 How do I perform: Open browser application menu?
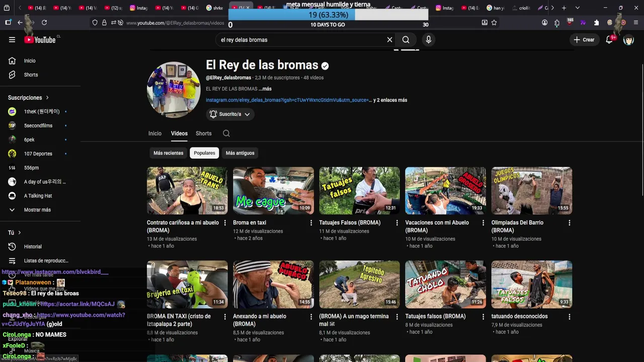(x=636, y=23)
